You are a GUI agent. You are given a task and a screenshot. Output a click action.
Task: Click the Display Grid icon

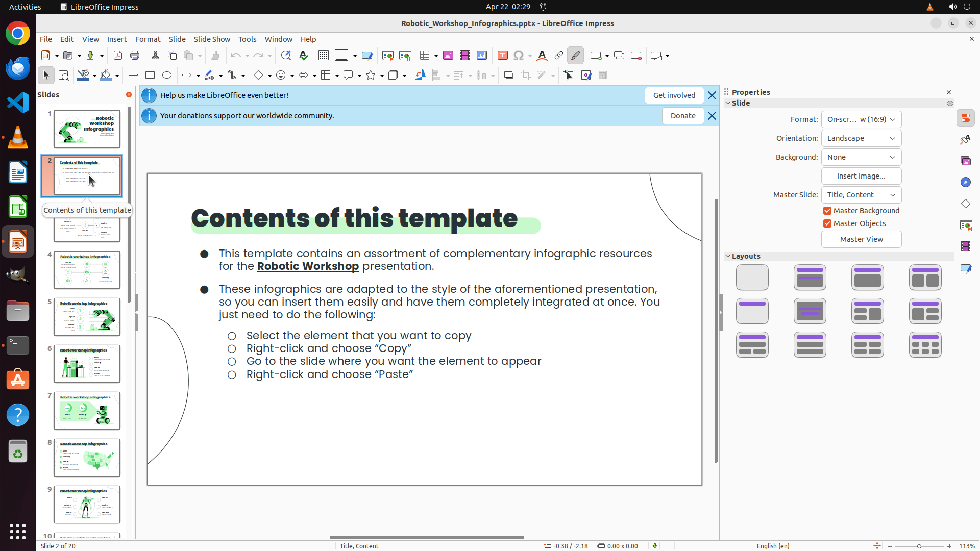click(324, 56)
